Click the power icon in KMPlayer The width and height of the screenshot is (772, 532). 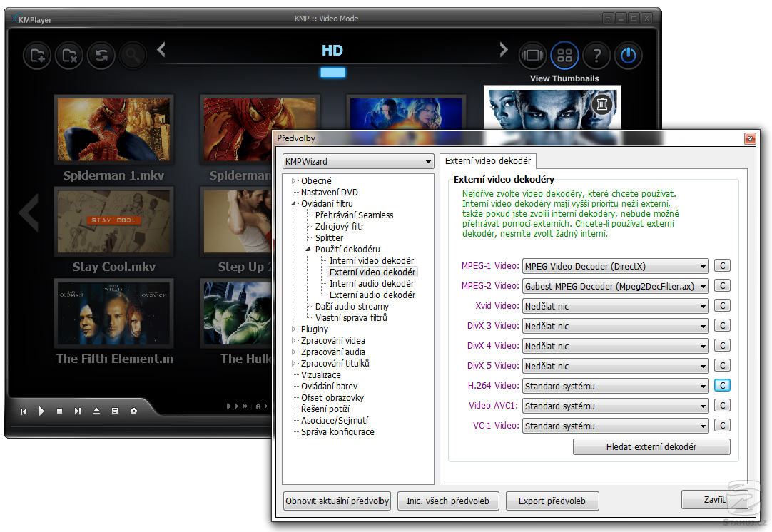click(629, 55)
